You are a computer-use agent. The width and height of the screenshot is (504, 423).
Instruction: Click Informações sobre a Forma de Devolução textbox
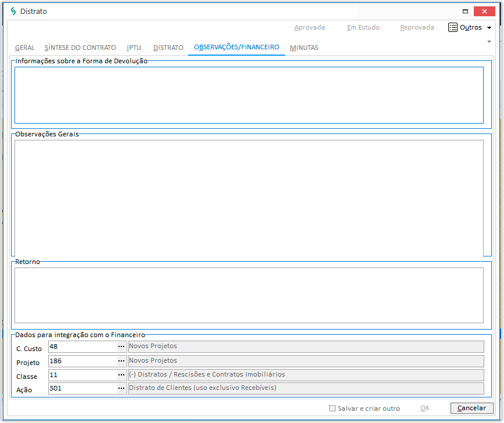pyautogui.click(x=249, y=95)
